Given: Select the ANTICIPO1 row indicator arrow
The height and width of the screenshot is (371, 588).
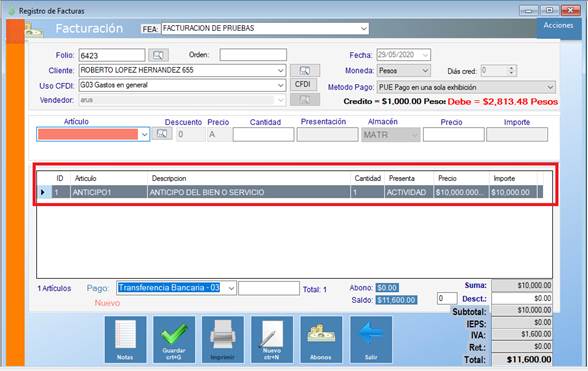Looking at the screenshot, I should 43,192.
